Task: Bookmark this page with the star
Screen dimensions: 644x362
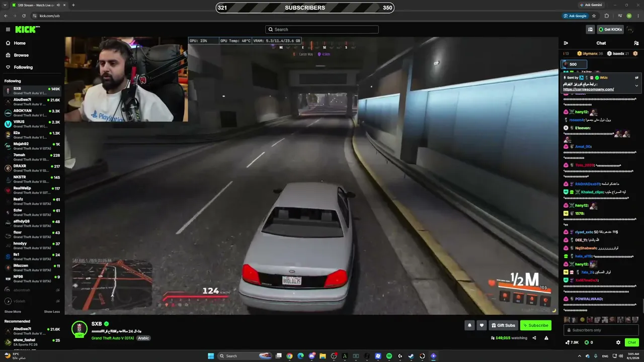Action: point(594,16)
